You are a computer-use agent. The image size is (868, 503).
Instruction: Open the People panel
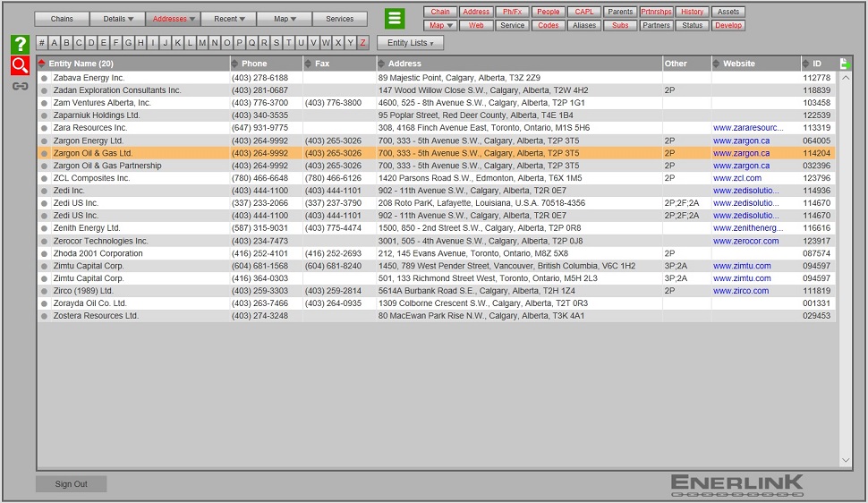[x=549, y=12]
